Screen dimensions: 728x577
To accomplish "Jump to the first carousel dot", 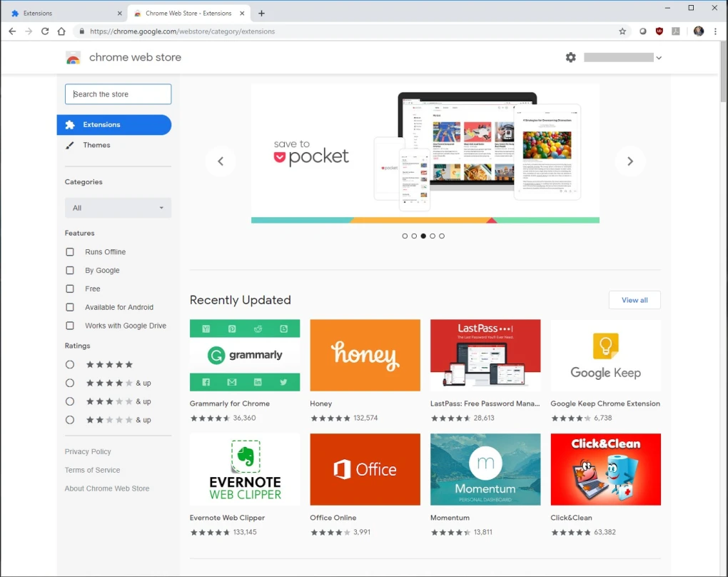I will tap(405, 236).
